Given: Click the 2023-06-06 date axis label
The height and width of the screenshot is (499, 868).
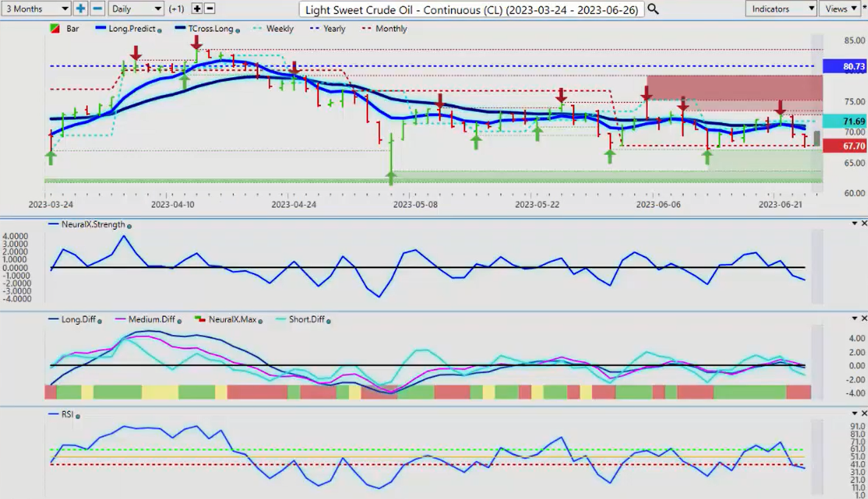Looking at the screenshot, I should [658, 205].
